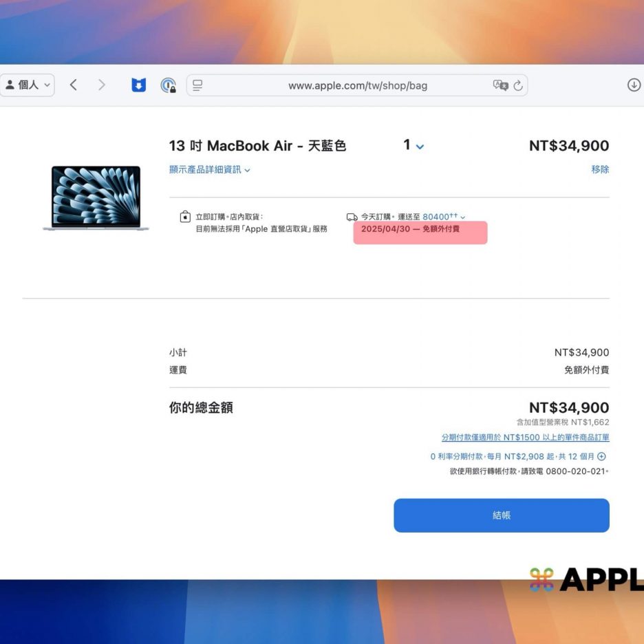Reload the page with refresh icon

pyautogui.click(x=518, y=85)
